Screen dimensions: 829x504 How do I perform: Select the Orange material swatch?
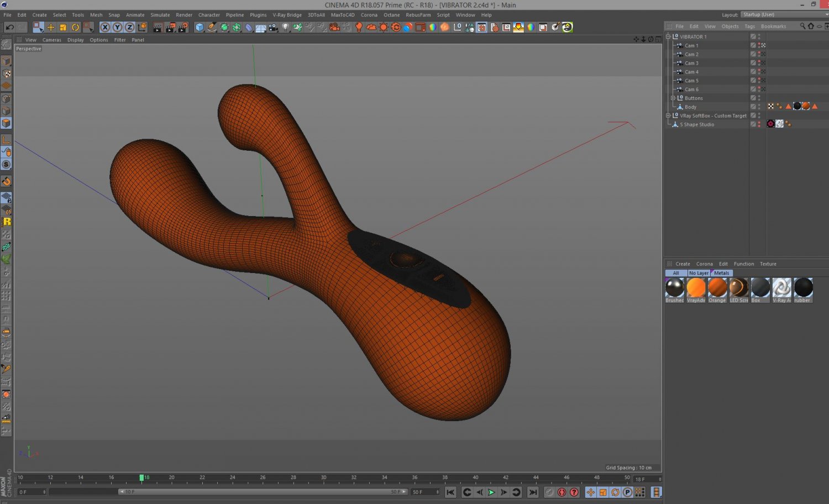click(717, 288)
